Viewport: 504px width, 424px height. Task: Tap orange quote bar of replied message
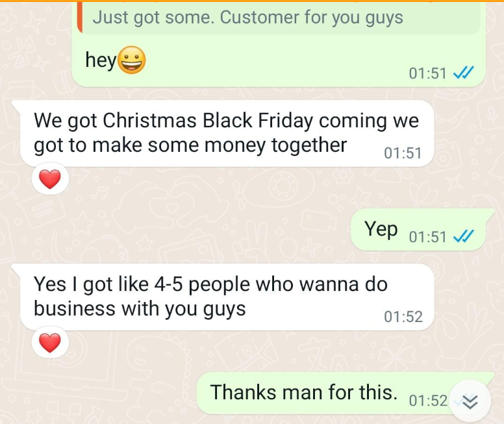tap(81, 18)
